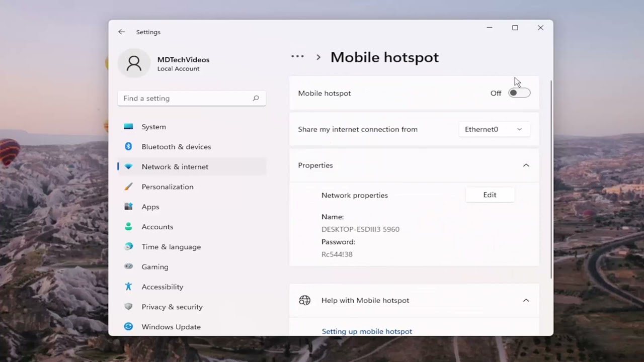Click the Mobile hotspot page heading
Viewport: 644px width, 362px height.
click(x=384, y=57)
